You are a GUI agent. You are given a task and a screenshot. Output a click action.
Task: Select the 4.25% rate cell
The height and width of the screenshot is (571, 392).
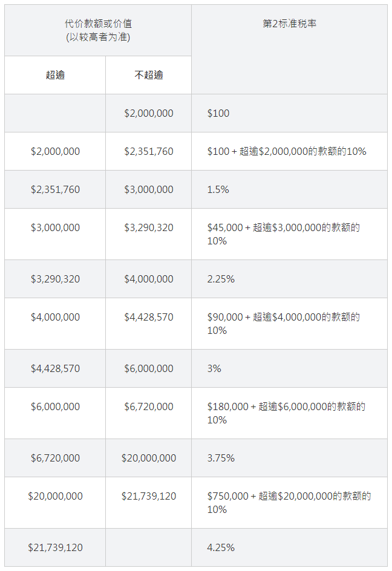coord(289,547)
